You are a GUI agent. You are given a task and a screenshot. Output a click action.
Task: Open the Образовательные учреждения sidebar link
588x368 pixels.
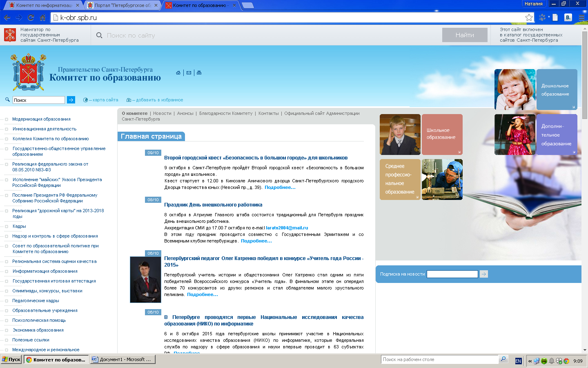pyautogui.click(x=45, y=310)
